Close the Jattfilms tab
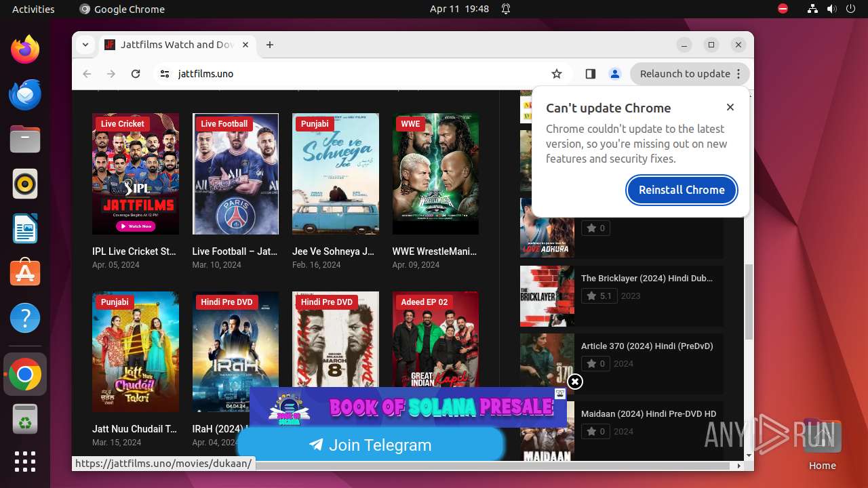The width and height of the screenshot is (868, 488). [x=245, y=45]
